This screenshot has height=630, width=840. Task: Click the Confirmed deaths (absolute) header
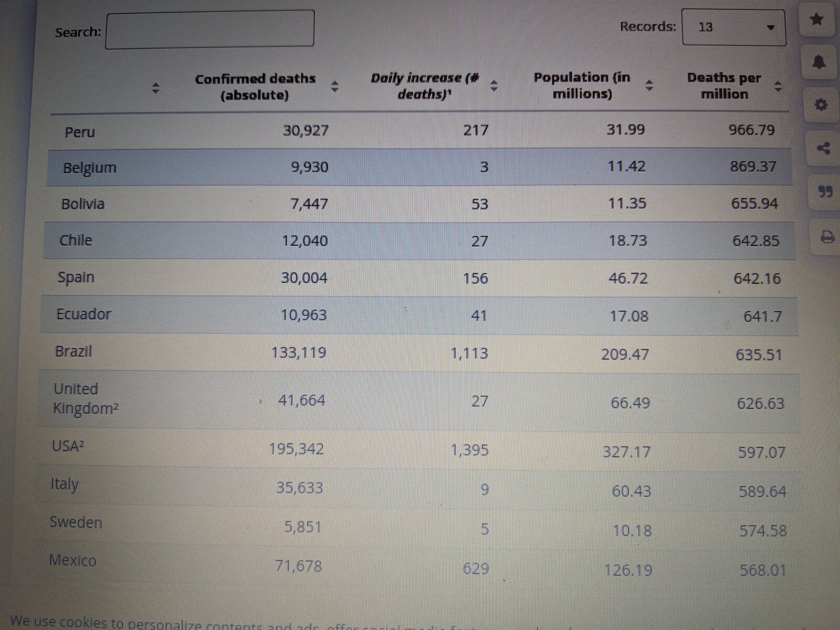(255, 87)
